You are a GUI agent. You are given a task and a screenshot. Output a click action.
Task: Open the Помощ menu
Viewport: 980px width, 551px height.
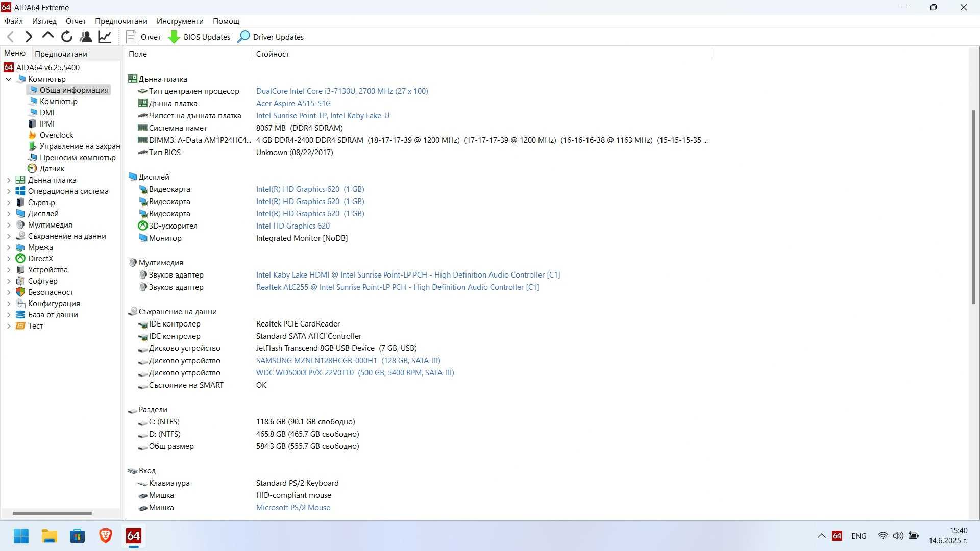pos(226,21)
